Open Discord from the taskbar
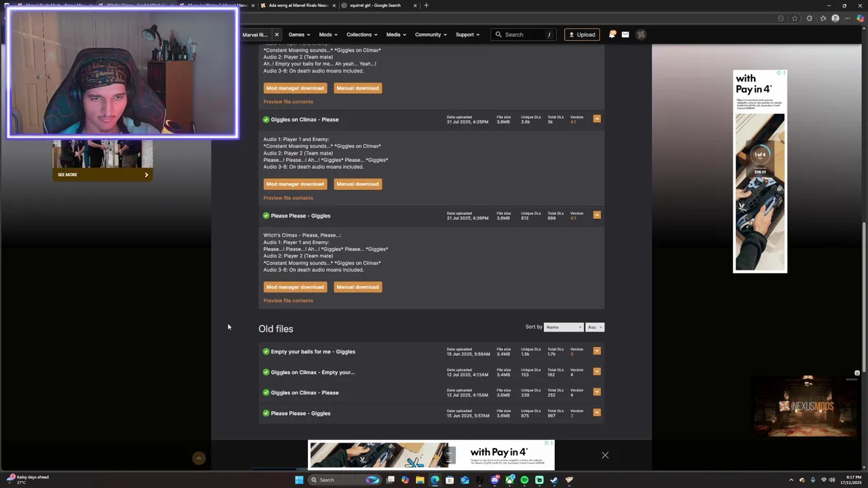868x488 pixels. point(495,480)
